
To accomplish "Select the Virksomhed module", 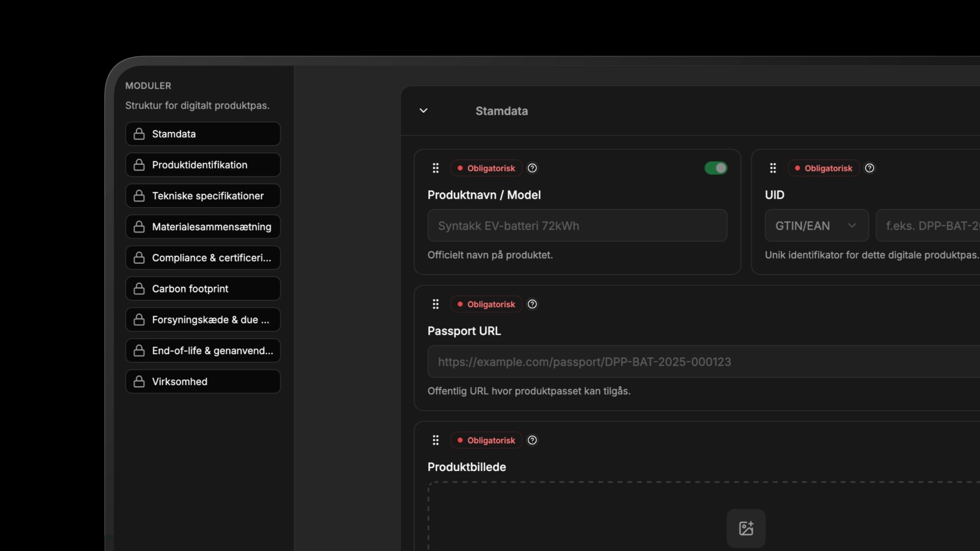I will pyautogui.click(x=203, y=382).
